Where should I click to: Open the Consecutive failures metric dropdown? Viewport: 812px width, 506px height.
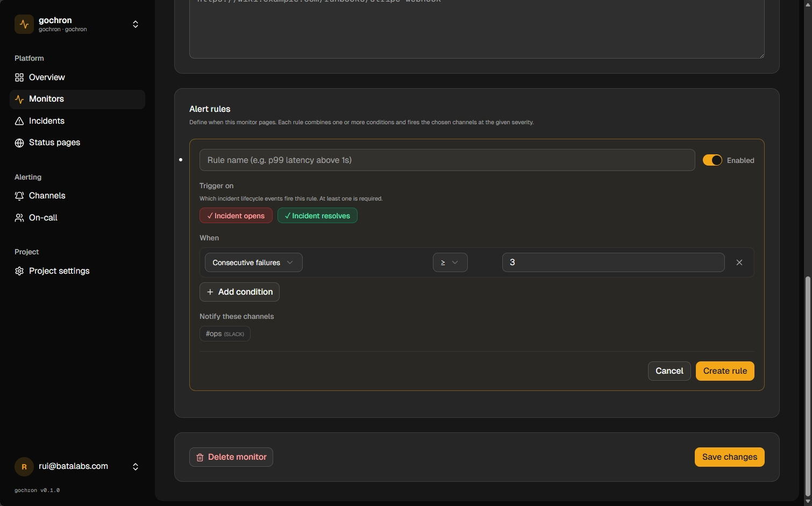pyautogui.click(x=253, y=262)
